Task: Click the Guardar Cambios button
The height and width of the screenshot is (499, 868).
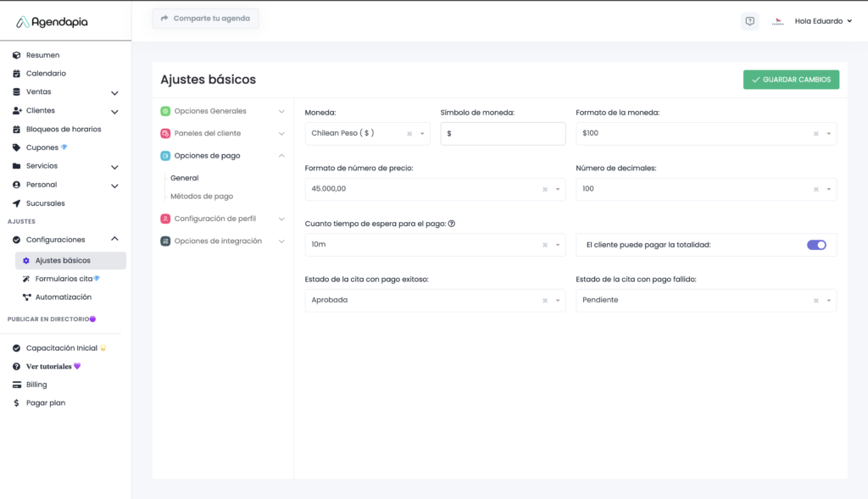Action: coord(791,80)
